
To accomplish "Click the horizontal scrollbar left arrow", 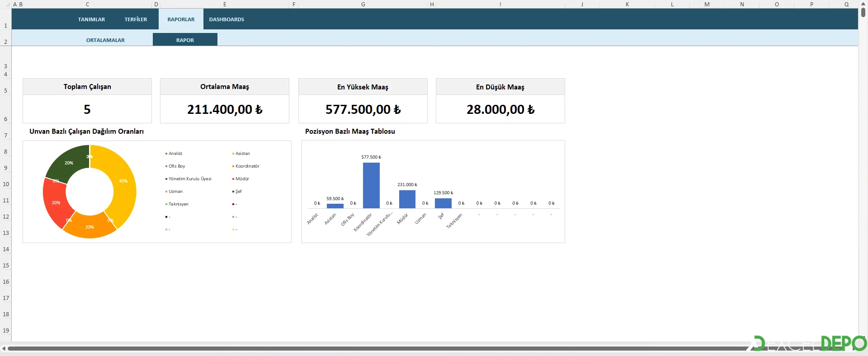I will (x=4, y=348).
